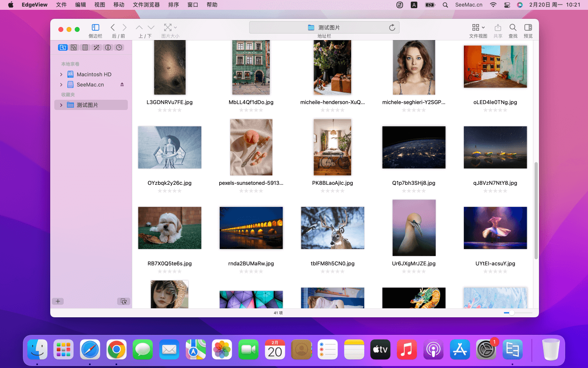Viewport: 588px width, 368px height.
Task: Open the 帮助 menu
Action: point(212,5)
